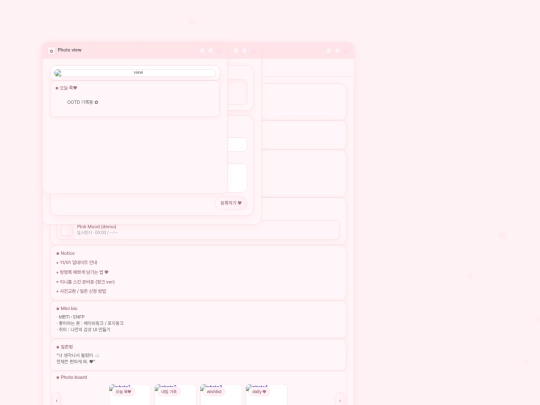Click the Pink Mood (demo) album cover
540x405 pixels.
67,230
